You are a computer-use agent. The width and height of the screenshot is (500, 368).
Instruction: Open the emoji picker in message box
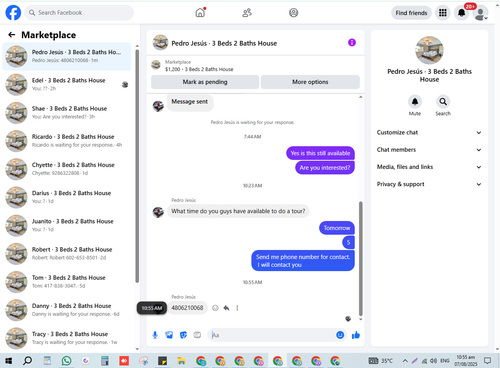[x=340, y=335]
